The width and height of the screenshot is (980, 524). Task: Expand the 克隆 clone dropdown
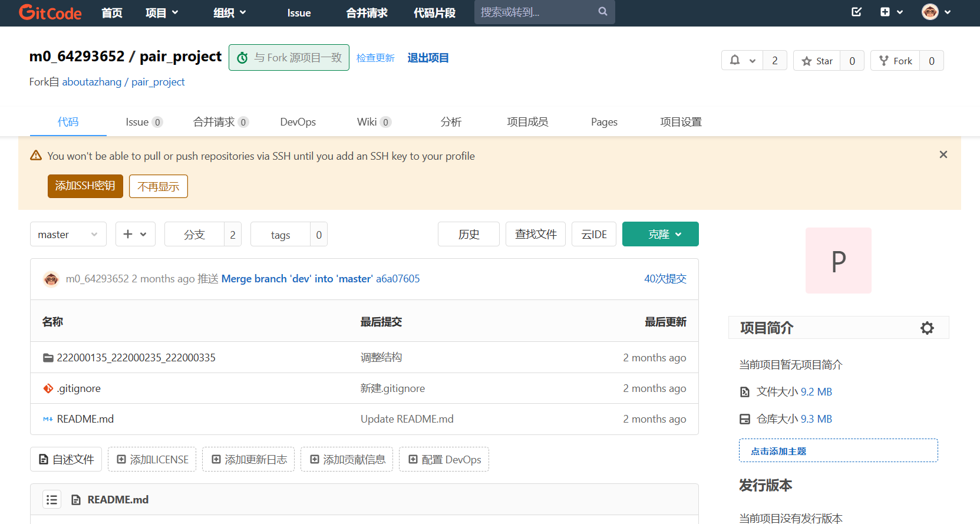tap(660, 235)
